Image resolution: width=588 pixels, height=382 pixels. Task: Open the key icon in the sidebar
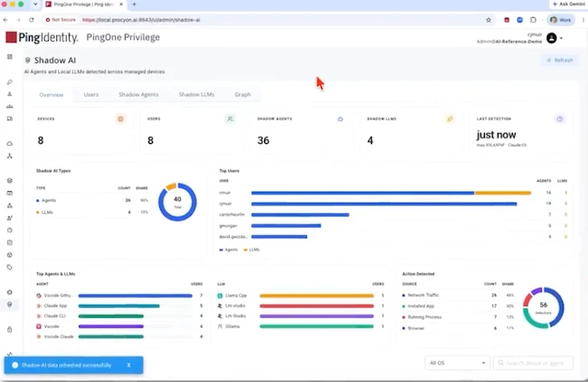(10, 81)
